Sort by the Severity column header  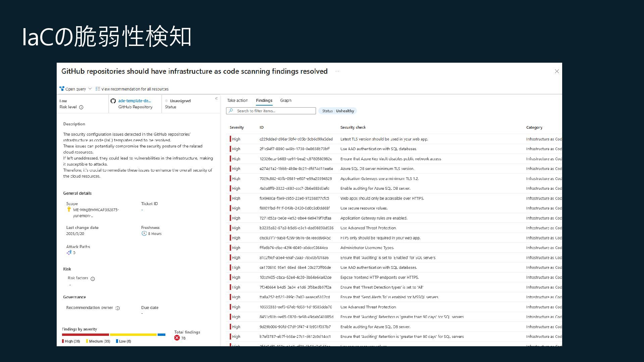click(x=236, y=127)
